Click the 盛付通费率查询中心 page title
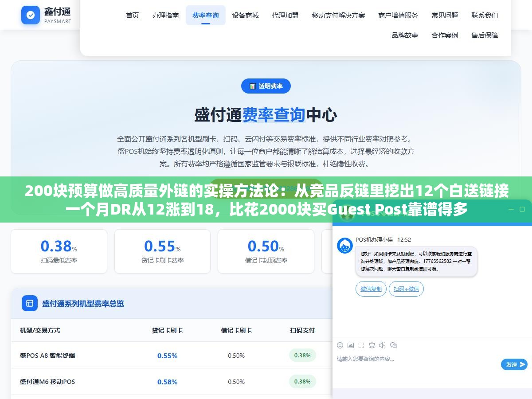Screen dimensions: 532x399 tap(266, 115)
